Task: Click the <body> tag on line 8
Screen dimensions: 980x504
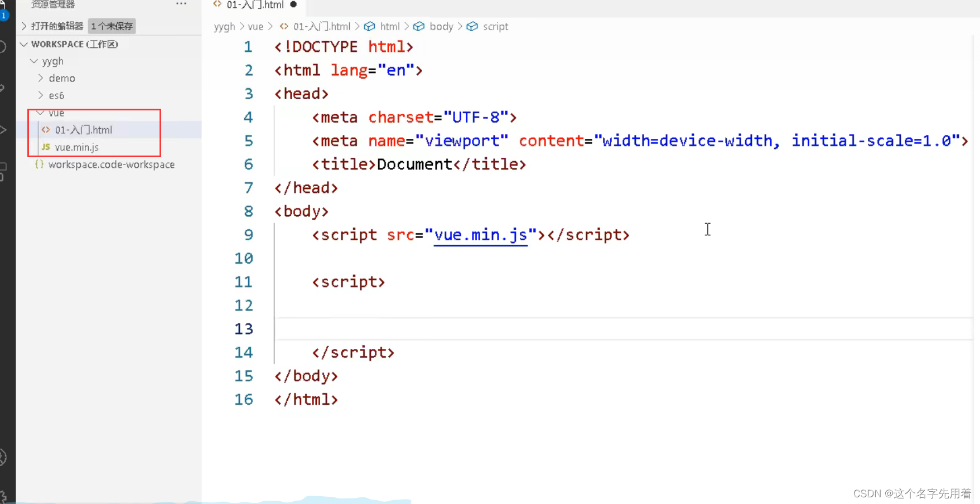Action: (x=301, y=212)
